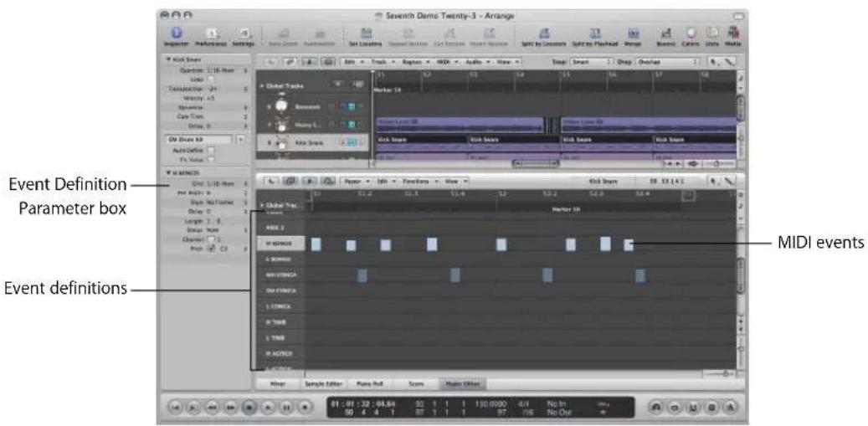Image resolution: width=868 pixels, height=426 pixels.
Task: Click the Split by Playhead icon
Action: coord(595,33)
